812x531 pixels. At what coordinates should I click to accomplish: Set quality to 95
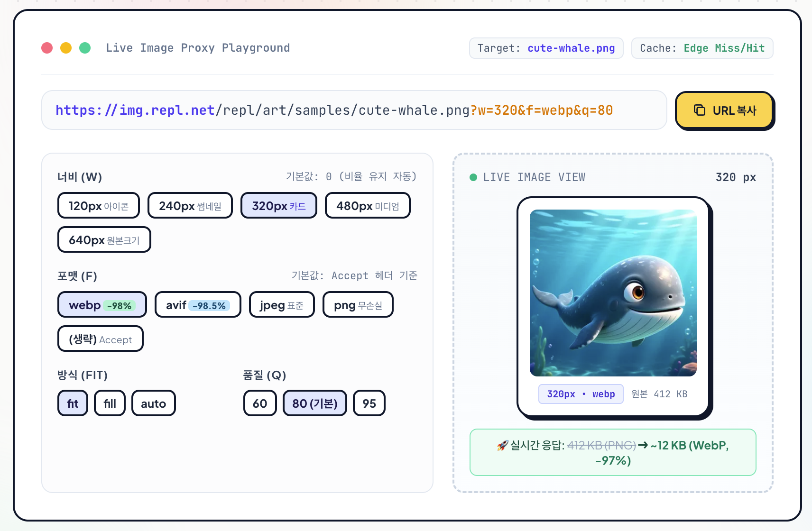click(x=369, y=403)
